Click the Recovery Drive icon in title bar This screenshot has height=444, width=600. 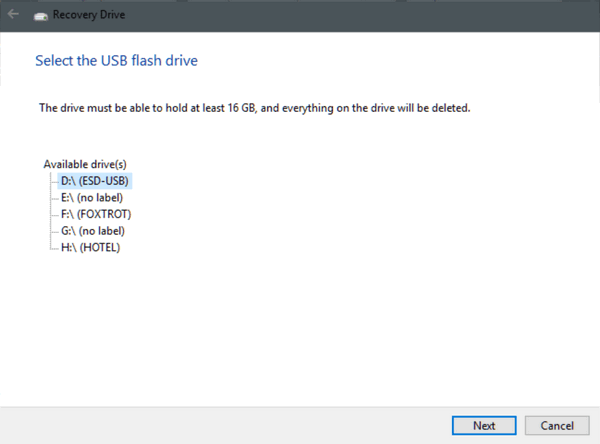41,16
